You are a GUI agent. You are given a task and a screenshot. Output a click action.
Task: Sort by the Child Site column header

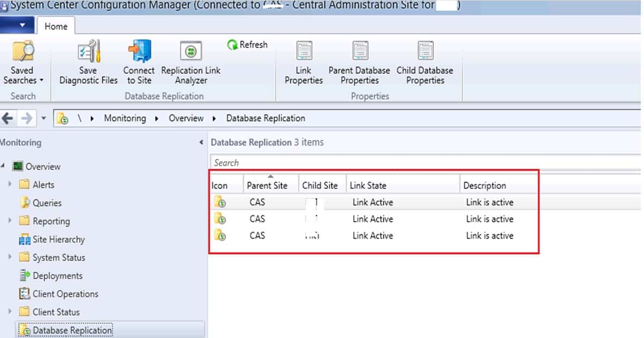click(x=322, y=185)
